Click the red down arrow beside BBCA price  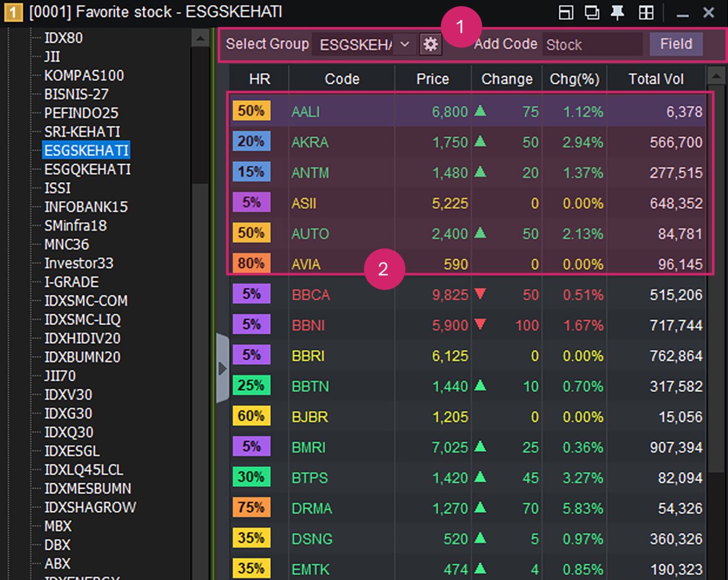480,294
